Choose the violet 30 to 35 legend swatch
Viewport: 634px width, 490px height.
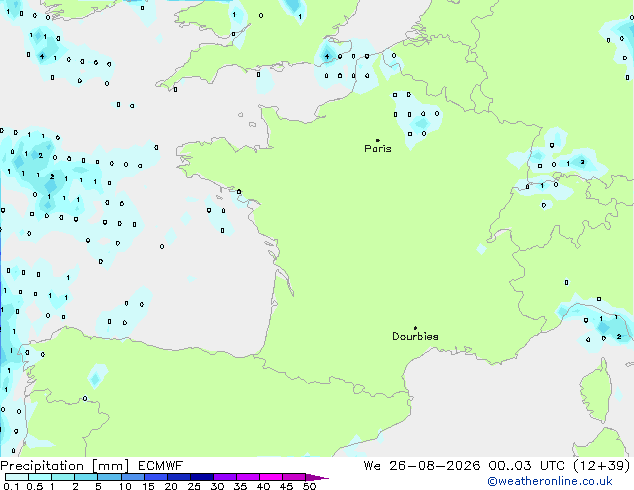[x=225, y=477]
